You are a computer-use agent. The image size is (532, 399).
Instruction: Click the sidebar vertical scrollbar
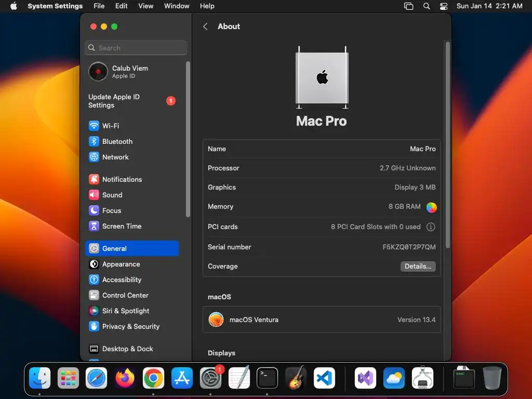(188, 139)
